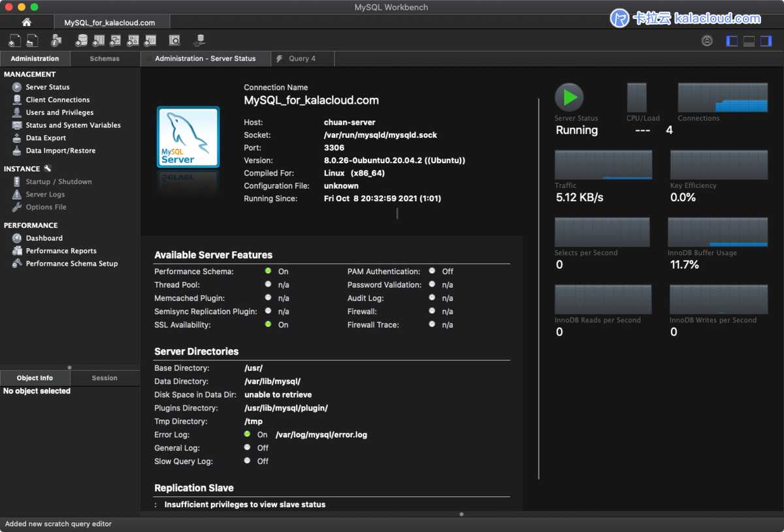784x532 pixels.
Task: Open the Performance Dashboard item
Action: 44,238
